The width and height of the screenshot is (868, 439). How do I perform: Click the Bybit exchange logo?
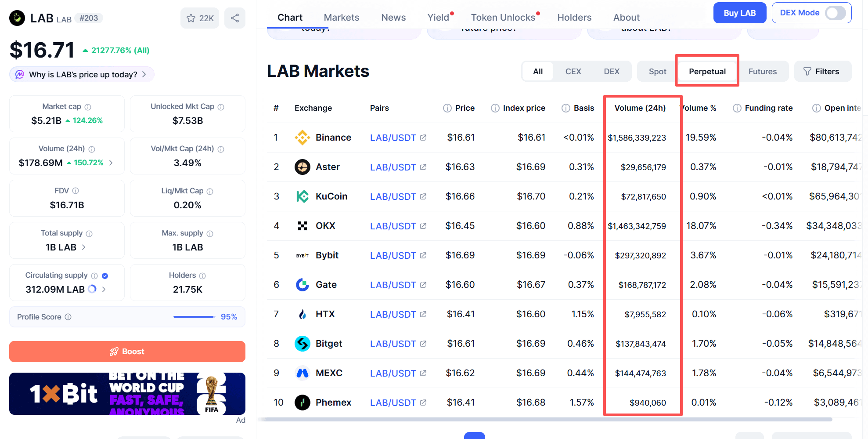click(x=302, y=255)
